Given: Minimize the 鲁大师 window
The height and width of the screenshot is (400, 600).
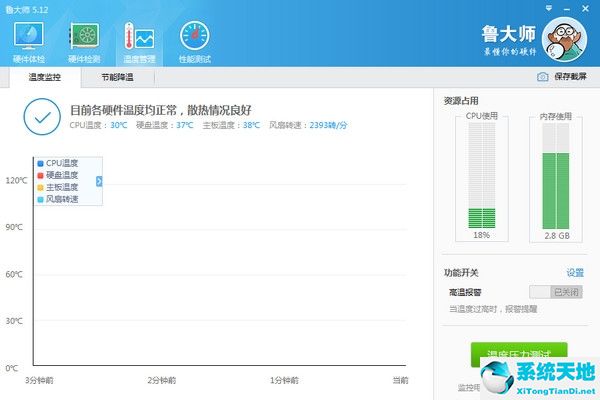Looking at the screenshot, I should point(567,9).
